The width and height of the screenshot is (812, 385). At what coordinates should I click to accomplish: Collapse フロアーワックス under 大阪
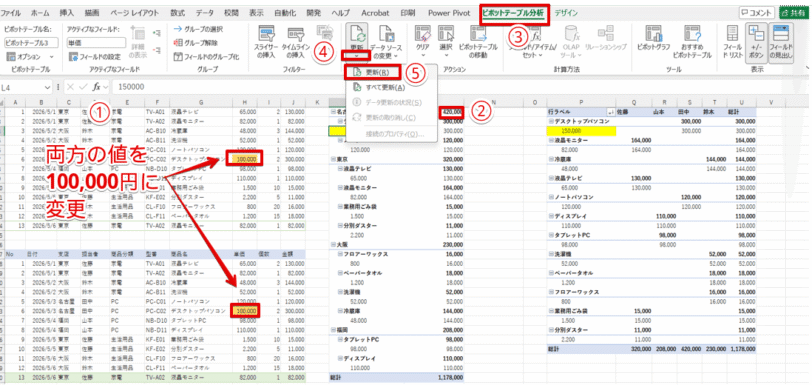(340, 254)
